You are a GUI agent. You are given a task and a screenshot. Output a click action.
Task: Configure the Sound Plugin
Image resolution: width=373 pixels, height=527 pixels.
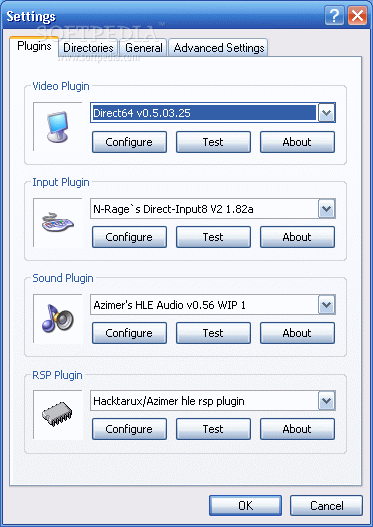click(x=129, y=333)
